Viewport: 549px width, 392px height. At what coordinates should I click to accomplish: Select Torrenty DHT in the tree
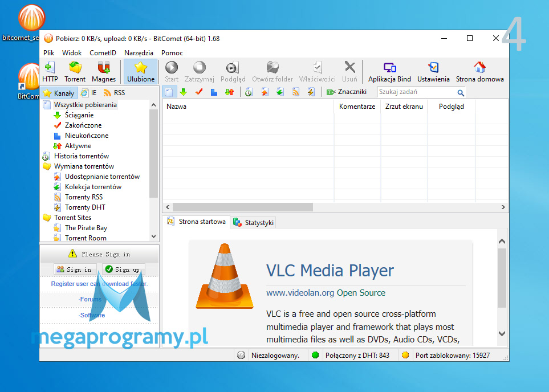(x=85, y=207)
